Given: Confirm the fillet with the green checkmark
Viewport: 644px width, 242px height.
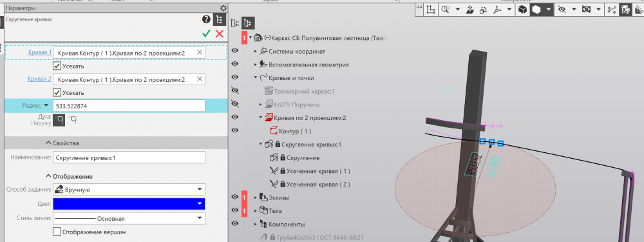Looking at the screenshot, I should tap(206, 34).
